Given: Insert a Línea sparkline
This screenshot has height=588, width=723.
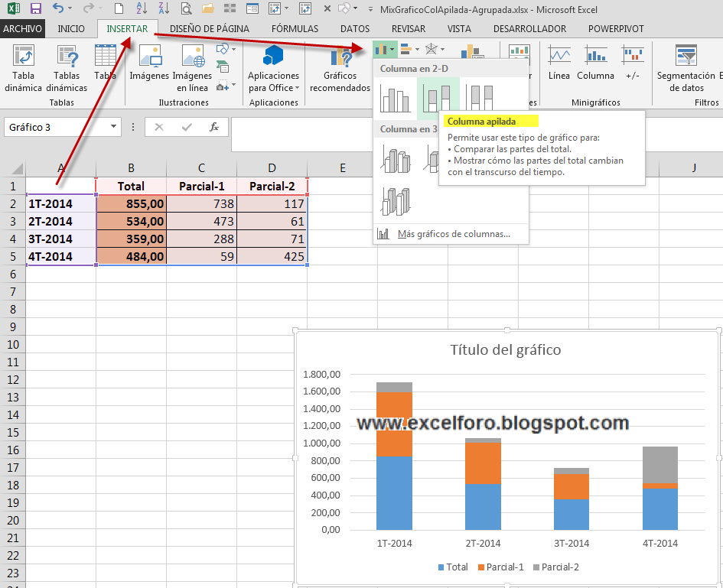Looking at the screenshot, I should 559,63.
